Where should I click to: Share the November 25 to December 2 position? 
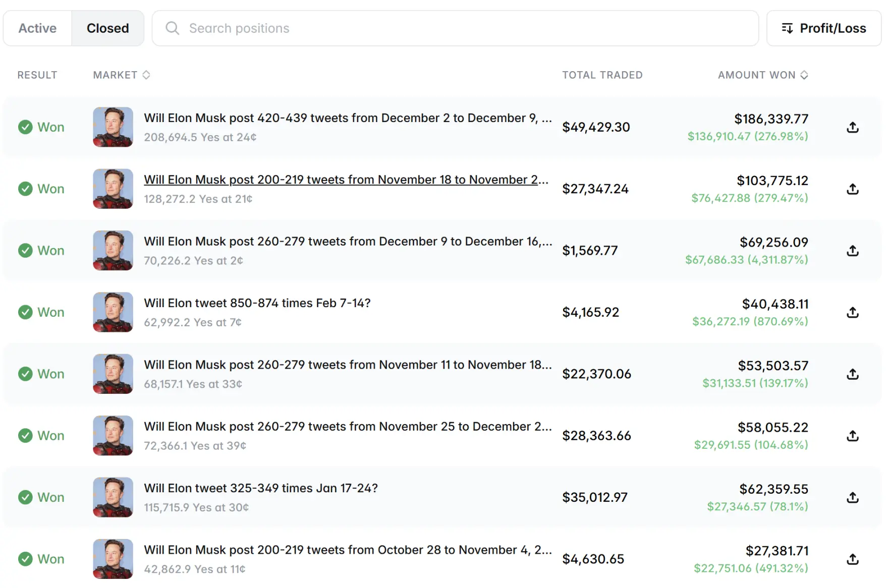pos(852,436)
